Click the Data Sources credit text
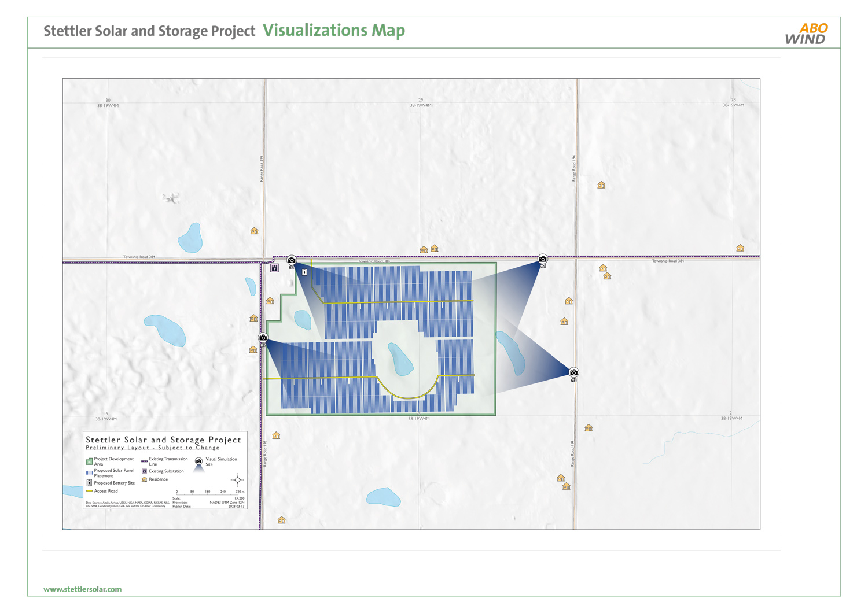Screen dimensions: 868x613 click(x=128, y=504)
